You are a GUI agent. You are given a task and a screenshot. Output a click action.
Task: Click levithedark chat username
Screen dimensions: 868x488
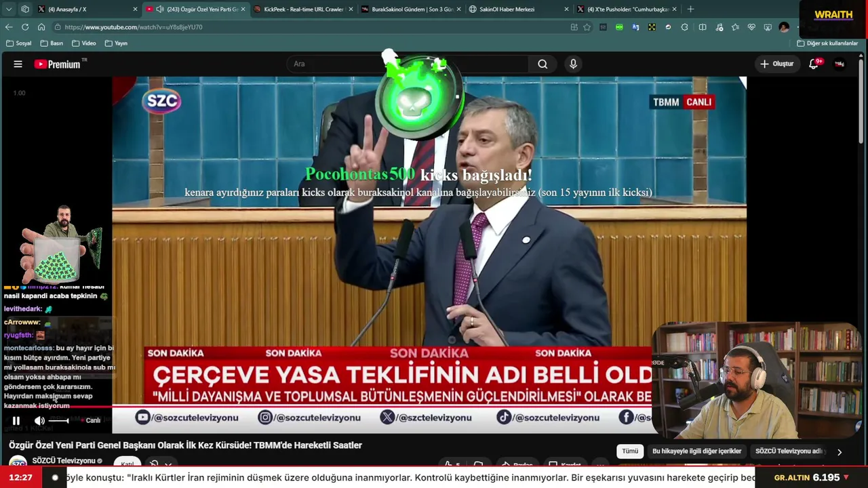23,309
